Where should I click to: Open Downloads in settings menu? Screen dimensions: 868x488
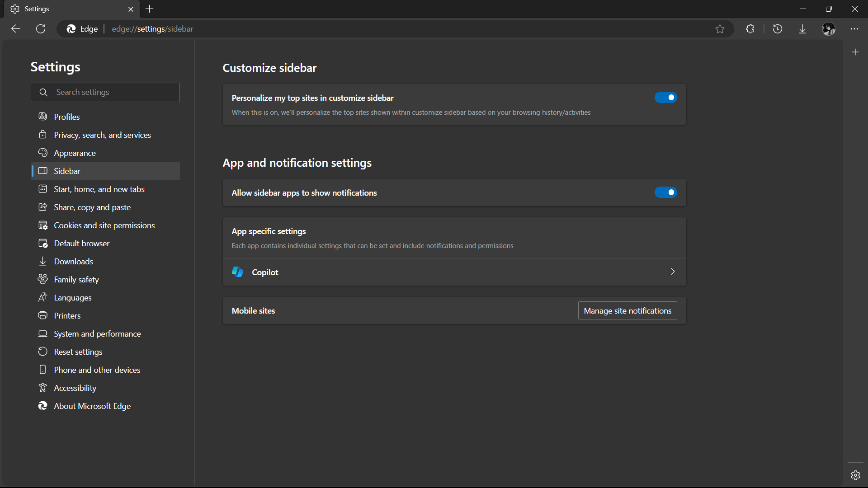tap(105, 261)
